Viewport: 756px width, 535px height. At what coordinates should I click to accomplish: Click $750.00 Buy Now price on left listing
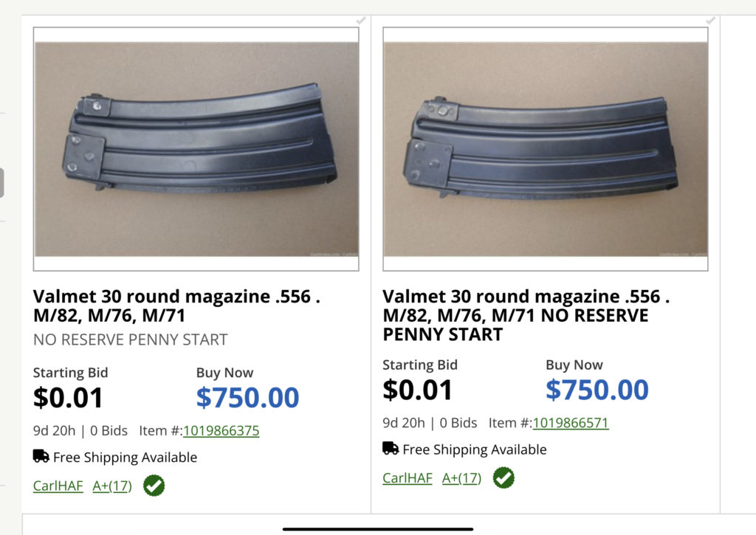(x=247, y=397)
